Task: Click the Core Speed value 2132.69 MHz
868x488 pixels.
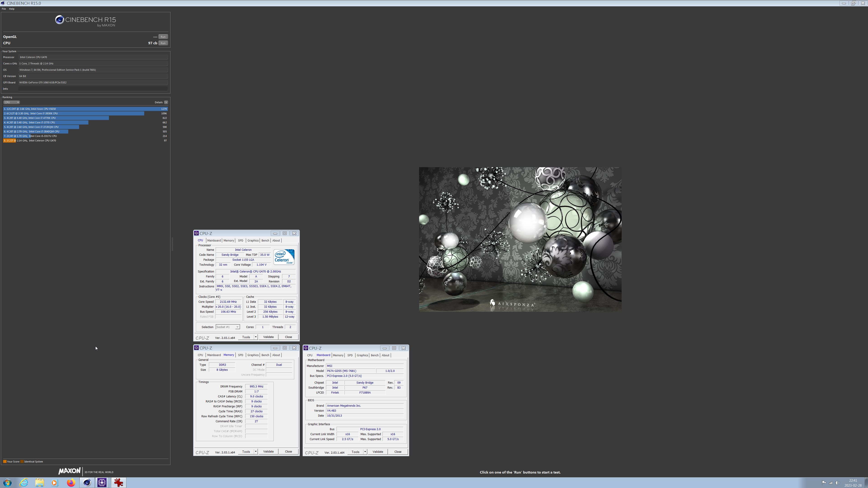Action: tap(228, 302)
